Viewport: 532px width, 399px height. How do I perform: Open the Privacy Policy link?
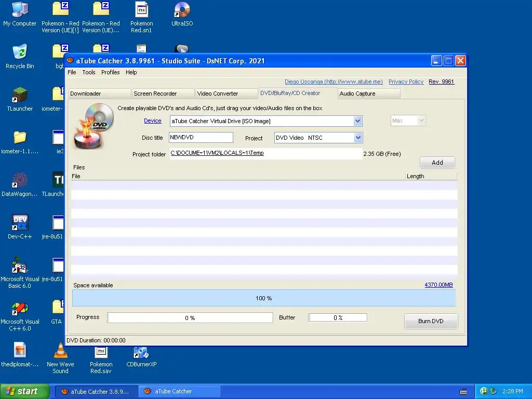point(406,82)
